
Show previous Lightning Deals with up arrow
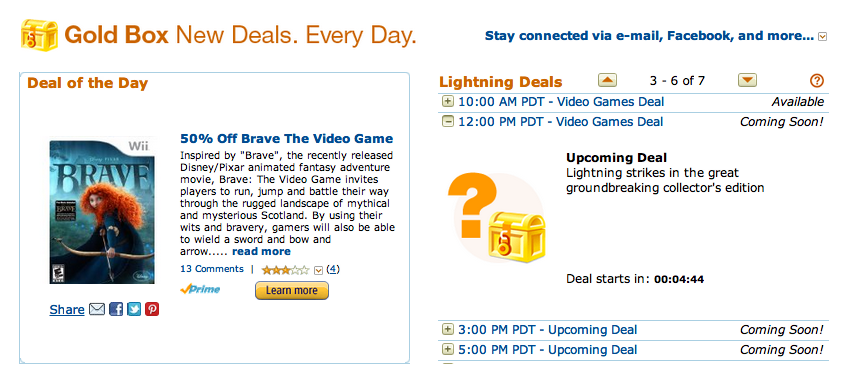[607, 80]
